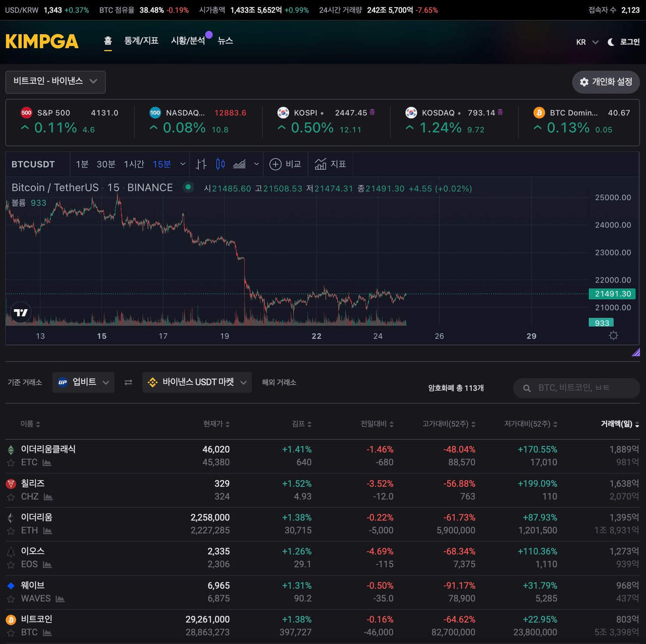Favorite the WAVES star icon

tap(11, 599)
